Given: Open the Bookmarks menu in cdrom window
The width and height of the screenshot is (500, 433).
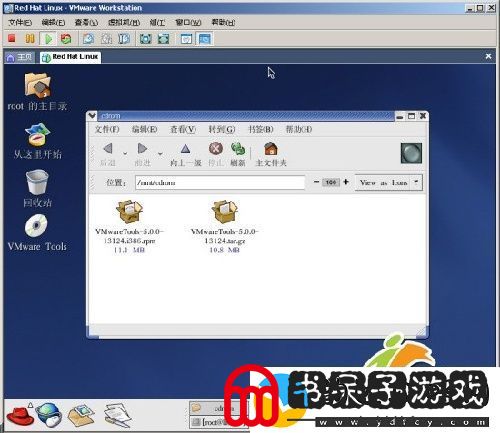Looking at the screenshot, I should coord(261,129).
